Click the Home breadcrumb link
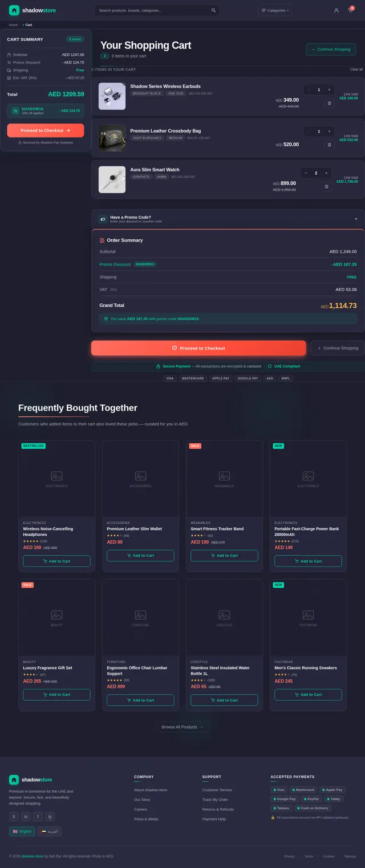 (x=13, y=25)
